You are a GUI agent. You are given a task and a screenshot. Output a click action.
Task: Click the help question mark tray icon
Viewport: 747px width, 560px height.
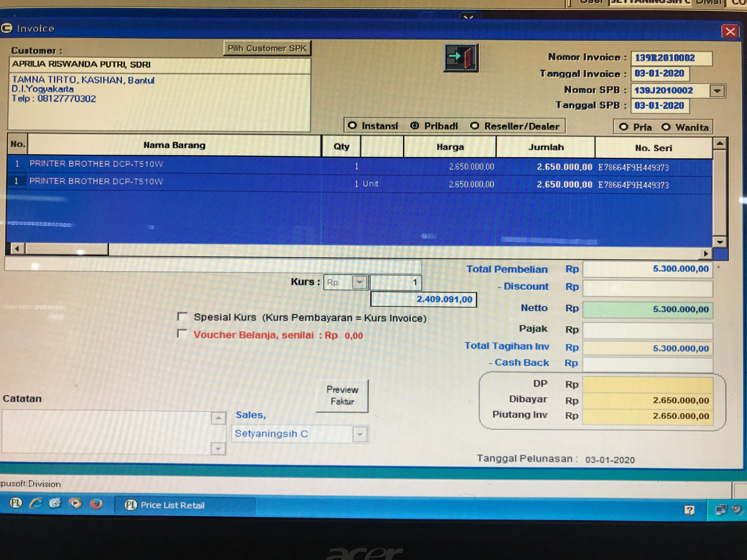pos(689,510)
